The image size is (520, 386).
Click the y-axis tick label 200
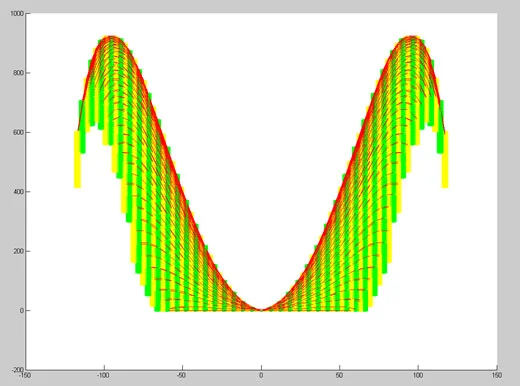click(18, 251)
